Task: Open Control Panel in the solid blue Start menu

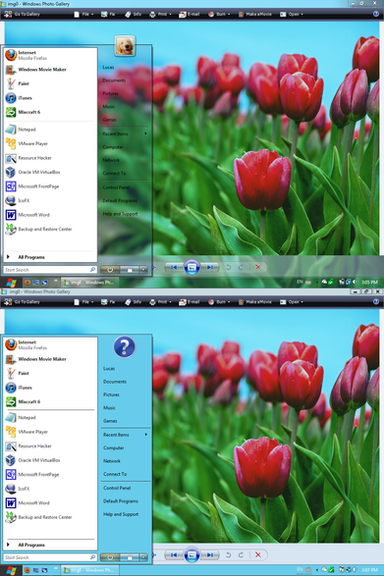Action: coord(125,488)
